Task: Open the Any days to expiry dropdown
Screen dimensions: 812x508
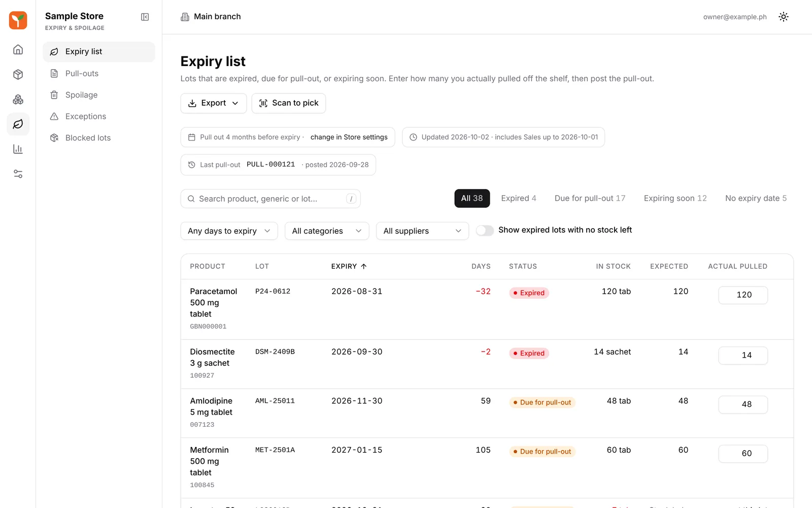Action: click(229, 231)
